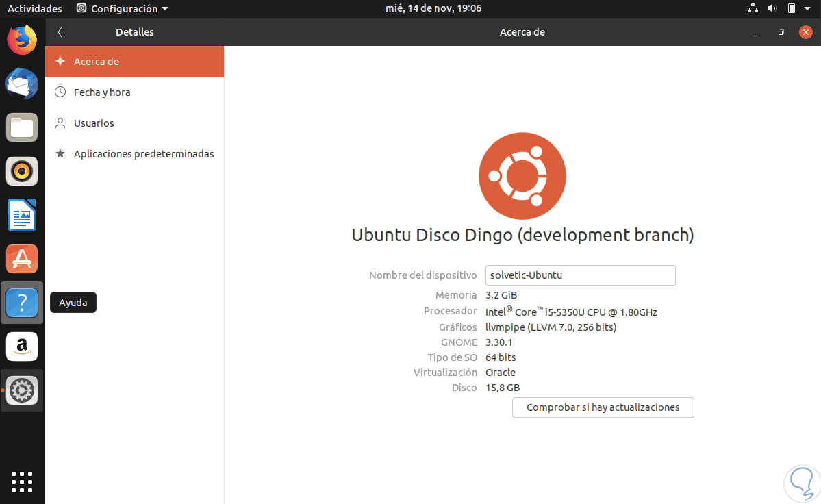The width and height of the screenshot is (821, 504).
Task: Go back using the header arrow
Action: click(60, 32)
